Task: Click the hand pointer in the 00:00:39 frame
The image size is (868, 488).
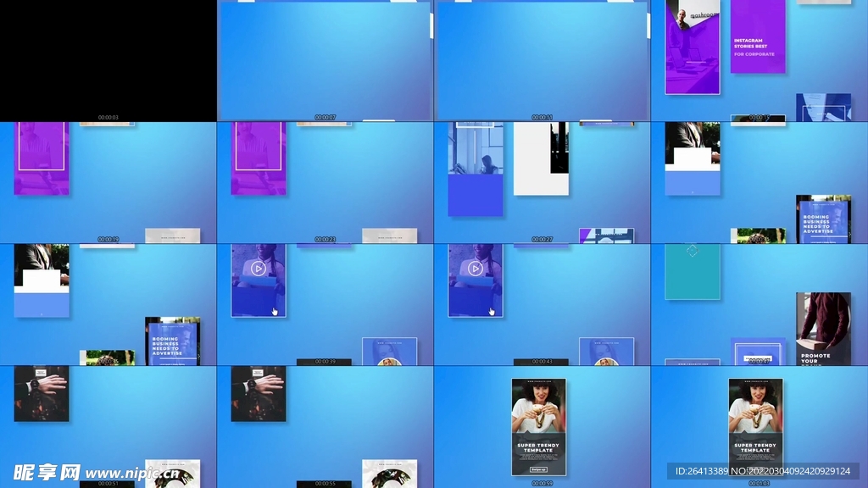Action: (x=275, y=311)
